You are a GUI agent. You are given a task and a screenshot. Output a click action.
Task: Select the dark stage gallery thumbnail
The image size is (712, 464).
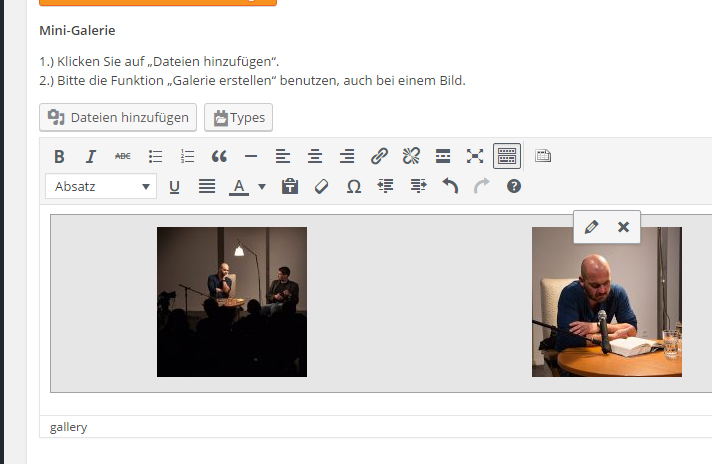coord(232,302)
